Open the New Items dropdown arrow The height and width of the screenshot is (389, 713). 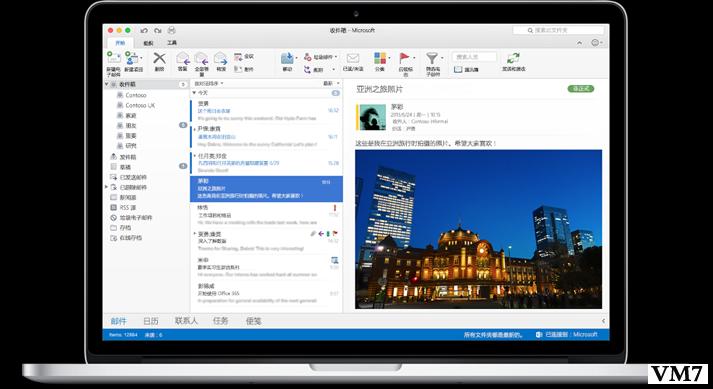pos(141,58)
